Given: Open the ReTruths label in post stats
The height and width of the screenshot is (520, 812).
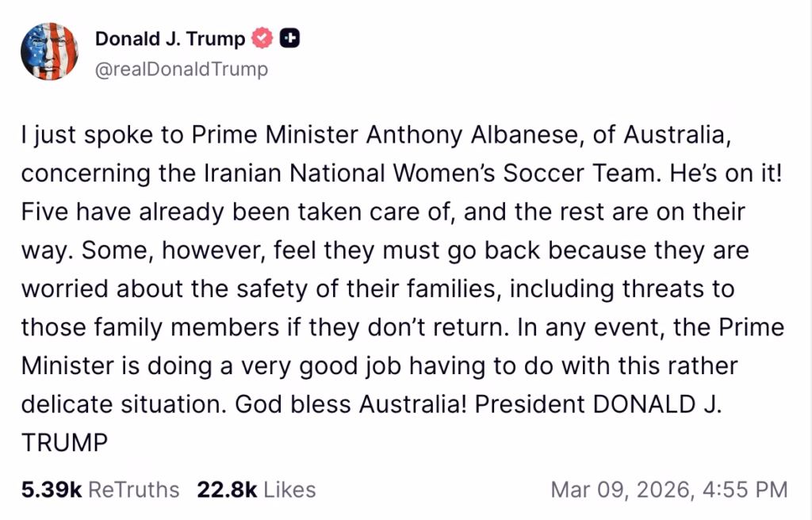Looking at the screenshot, I should click(133, 490).
